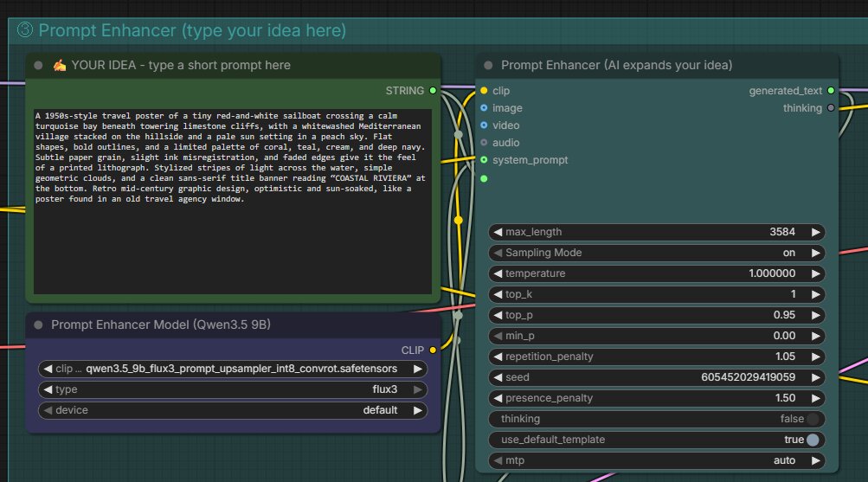Image resolution: width=868 pixels, height=482 pixels.
Task: Click the video input socket
Action: point(484,125)
